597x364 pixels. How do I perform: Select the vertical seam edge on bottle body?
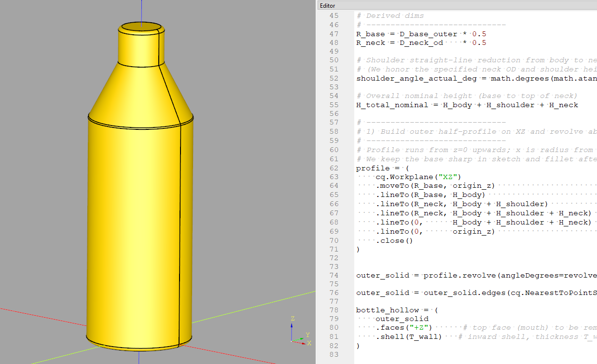[x=180, y=232]
